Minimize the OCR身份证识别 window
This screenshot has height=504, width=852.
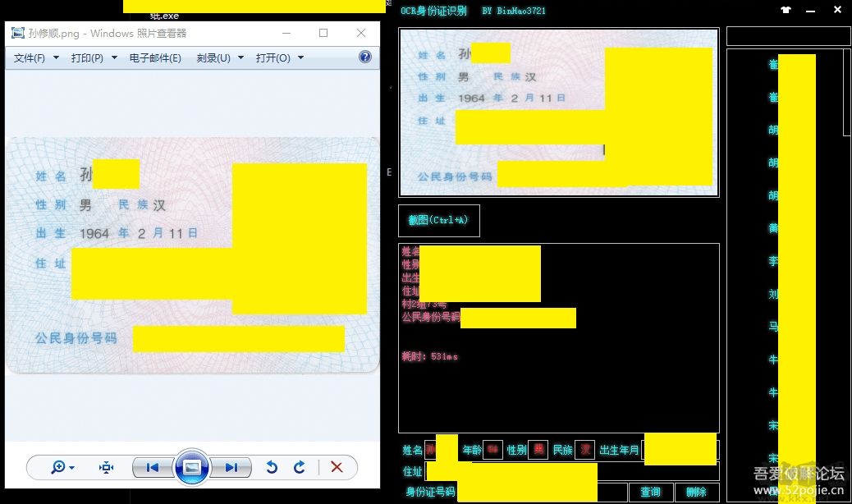coord(811,11)
